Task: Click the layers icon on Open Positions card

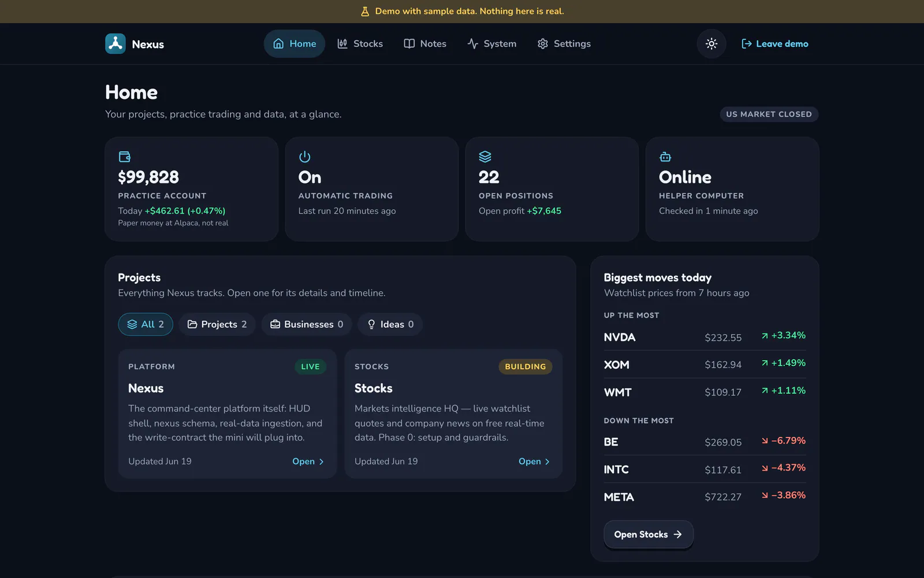Action: pos(485,157)
